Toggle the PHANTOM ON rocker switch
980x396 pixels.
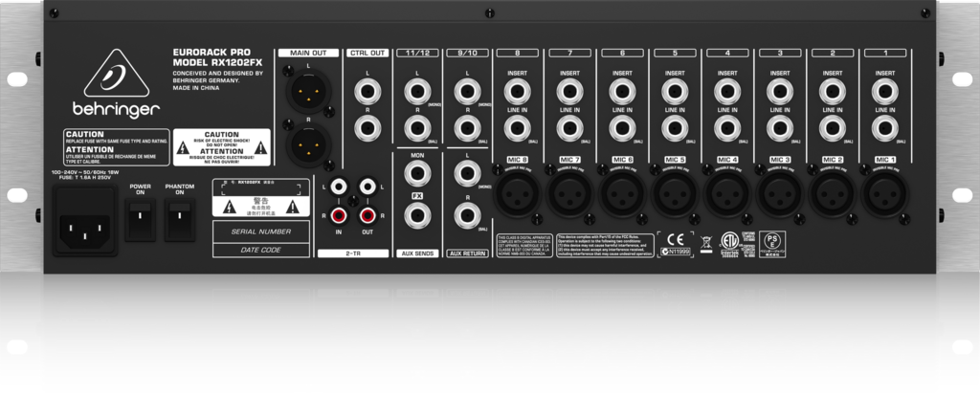(180, 220)
